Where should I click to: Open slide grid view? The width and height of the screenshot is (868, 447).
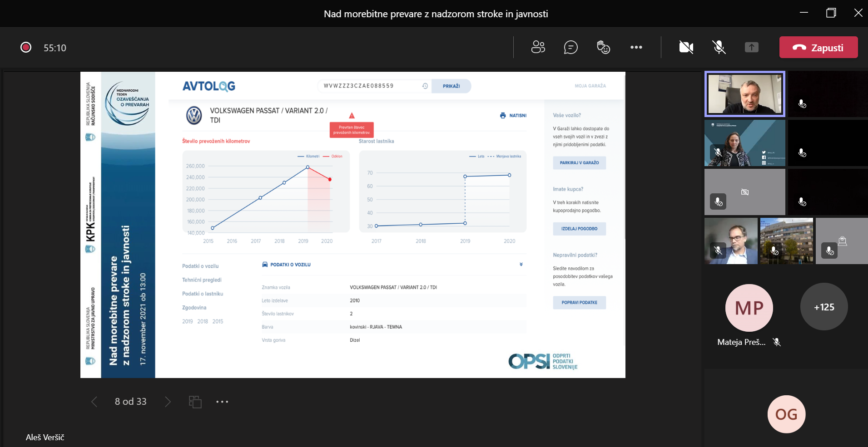[x=195, y=402]
